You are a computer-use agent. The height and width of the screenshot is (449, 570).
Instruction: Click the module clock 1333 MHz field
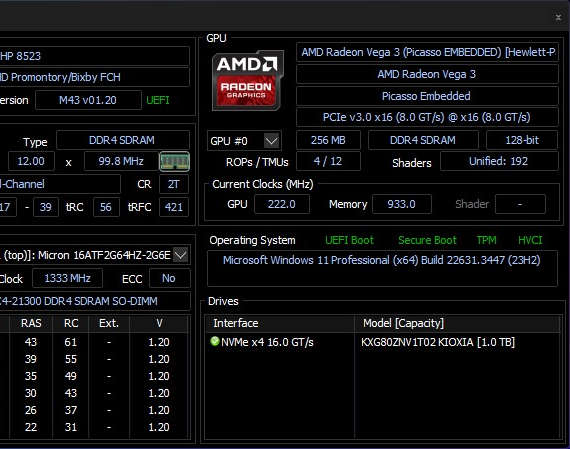coord(67,278)
